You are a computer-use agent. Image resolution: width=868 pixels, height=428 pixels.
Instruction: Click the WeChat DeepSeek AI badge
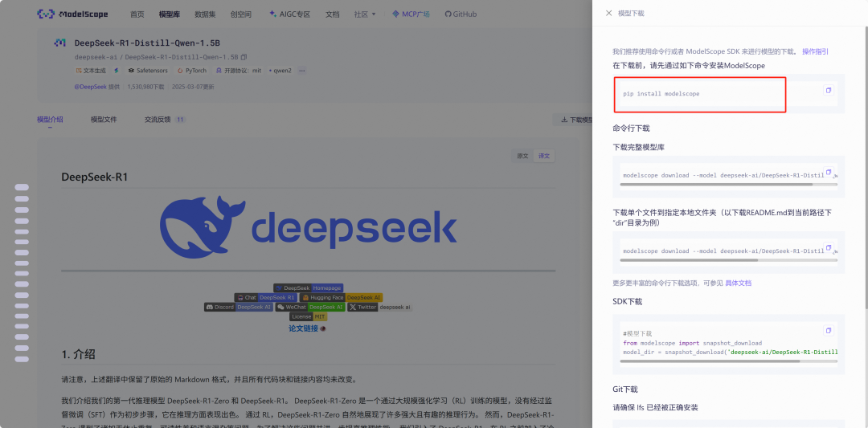[x=310, y=307]
